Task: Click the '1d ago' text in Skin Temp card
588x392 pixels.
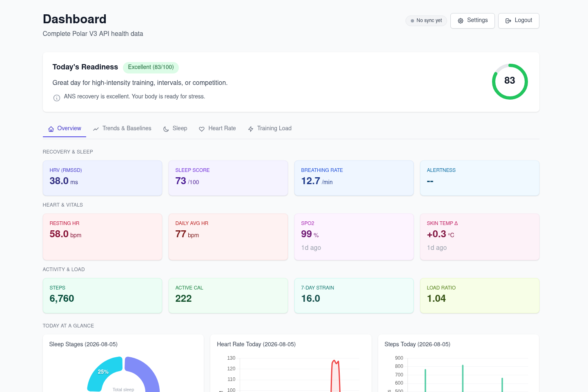Action: 437,248
